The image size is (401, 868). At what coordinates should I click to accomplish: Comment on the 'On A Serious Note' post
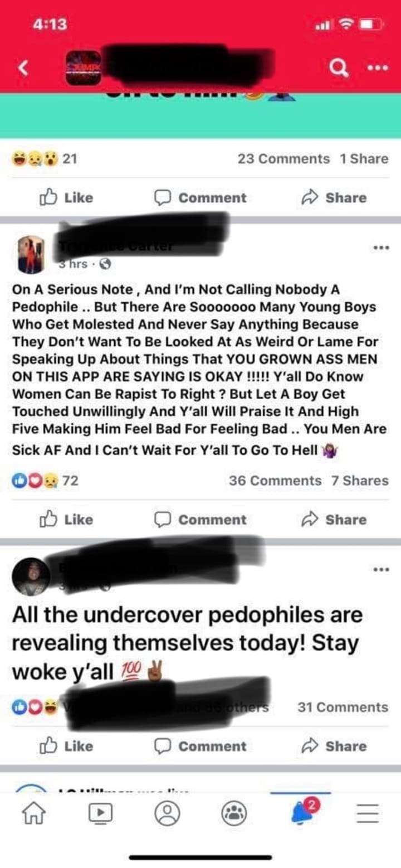(x=200, y=519)
